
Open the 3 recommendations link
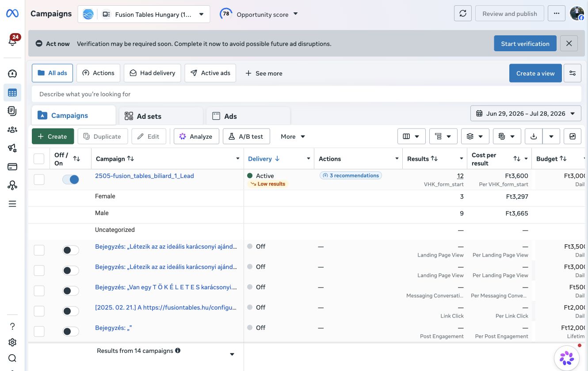[351, 175]
